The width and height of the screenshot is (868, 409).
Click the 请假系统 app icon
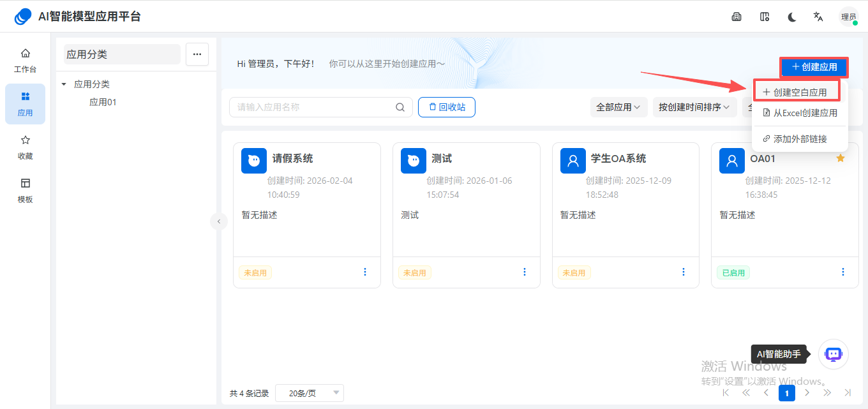[254, 161]
